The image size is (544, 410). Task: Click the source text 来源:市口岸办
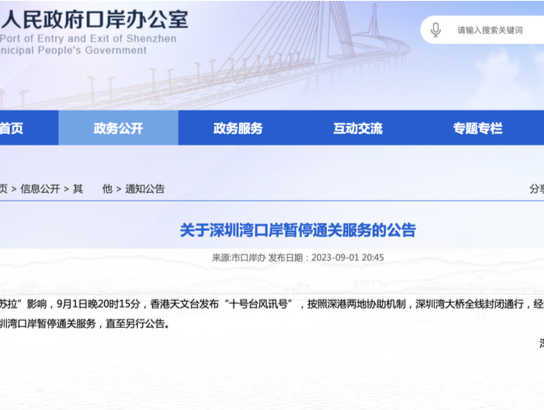click(239, 257)
